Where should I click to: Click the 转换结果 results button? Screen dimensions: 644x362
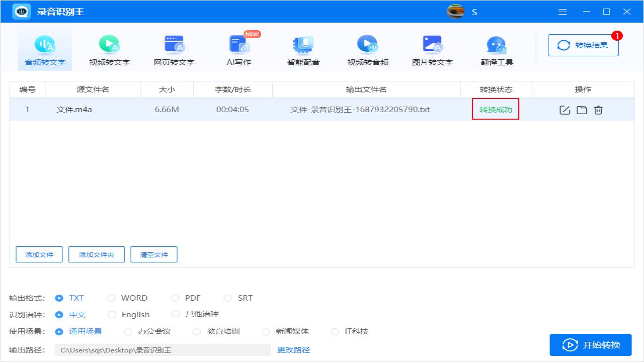click(583, 45)
